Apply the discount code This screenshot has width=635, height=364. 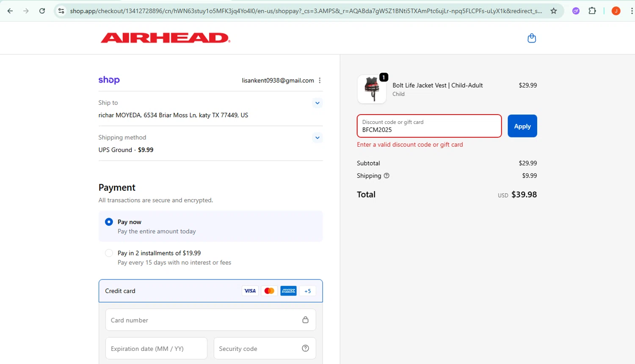[x=522, y=126]
